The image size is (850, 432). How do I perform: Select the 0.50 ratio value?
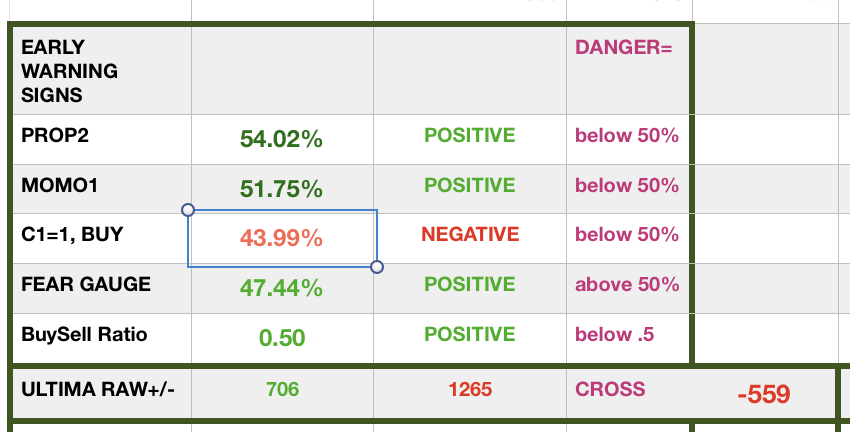[x=281, y=338]
